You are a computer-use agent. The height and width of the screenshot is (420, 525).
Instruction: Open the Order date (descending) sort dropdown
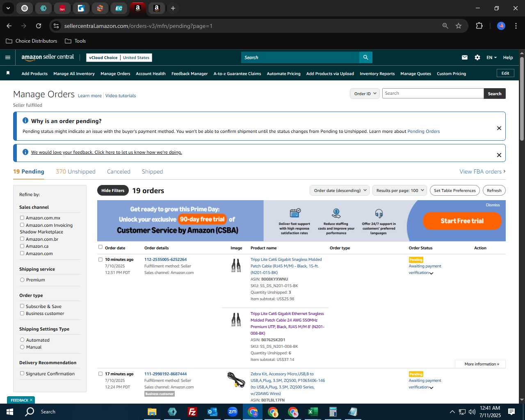[340, 190]
